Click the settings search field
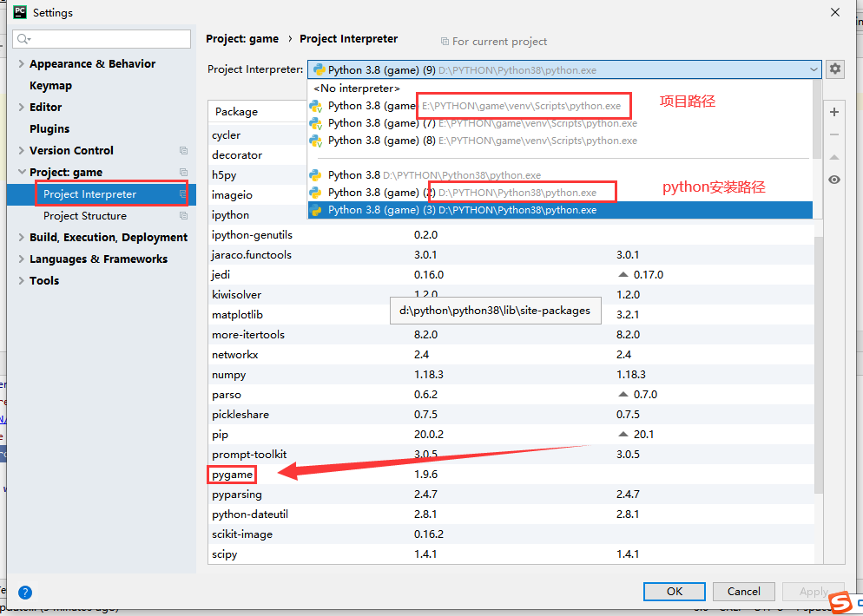The height and width of the screenshot is (616, 863). pyautogui.click(x=102, y=39)
